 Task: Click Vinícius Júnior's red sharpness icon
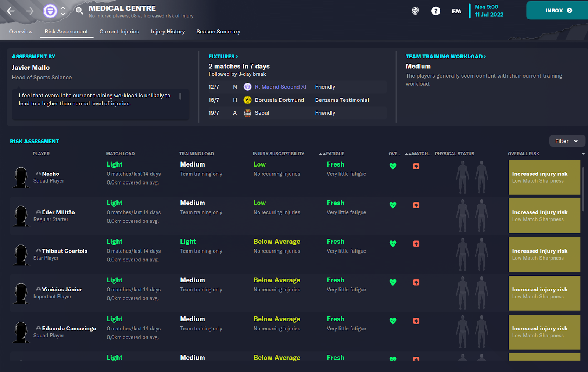coord(416,282)
